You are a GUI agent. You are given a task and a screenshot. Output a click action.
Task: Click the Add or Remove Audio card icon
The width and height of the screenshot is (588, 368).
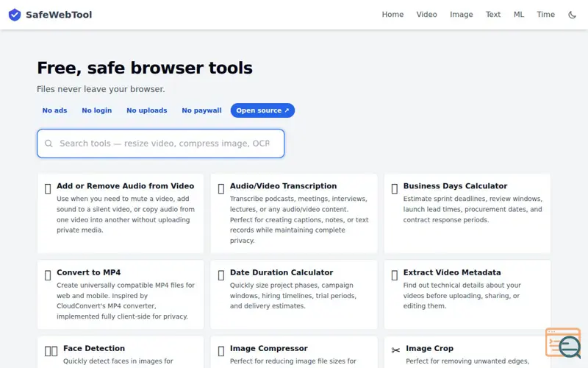coord(48,188)
